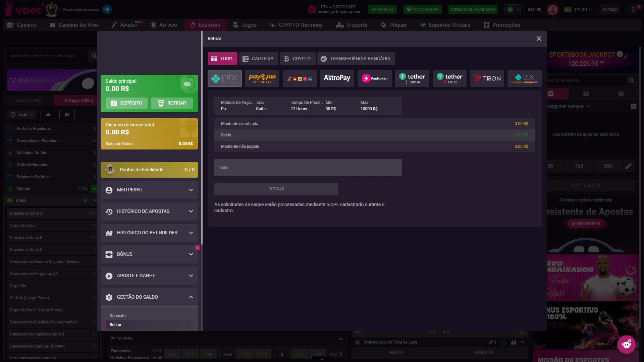The image size is (644, 362).
Task: Open the Tudo time filter dropdown
Action: point(22,115)
